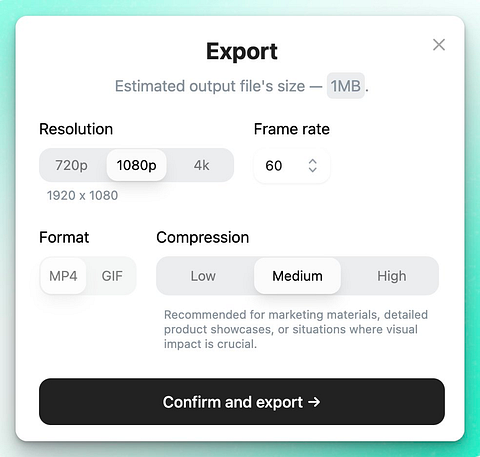Switch format to MP4
The width and height of the screenshot is (480, 457).
pos(63,276)
